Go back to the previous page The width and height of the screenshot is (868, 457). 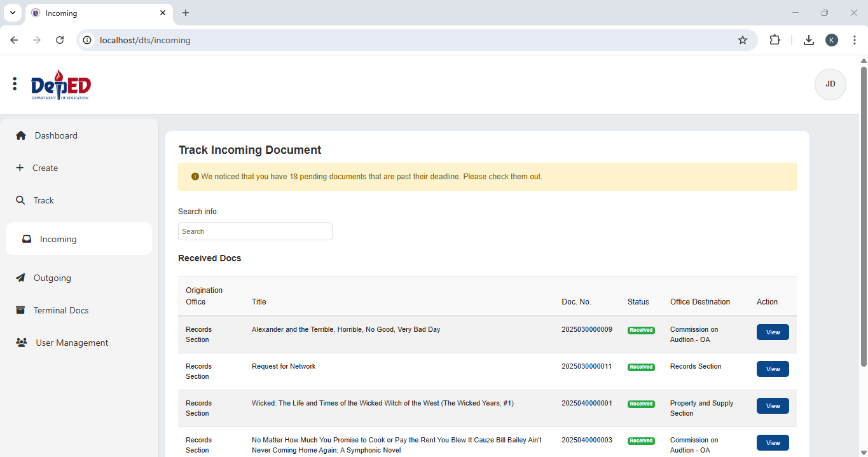[x=14, y=40]
